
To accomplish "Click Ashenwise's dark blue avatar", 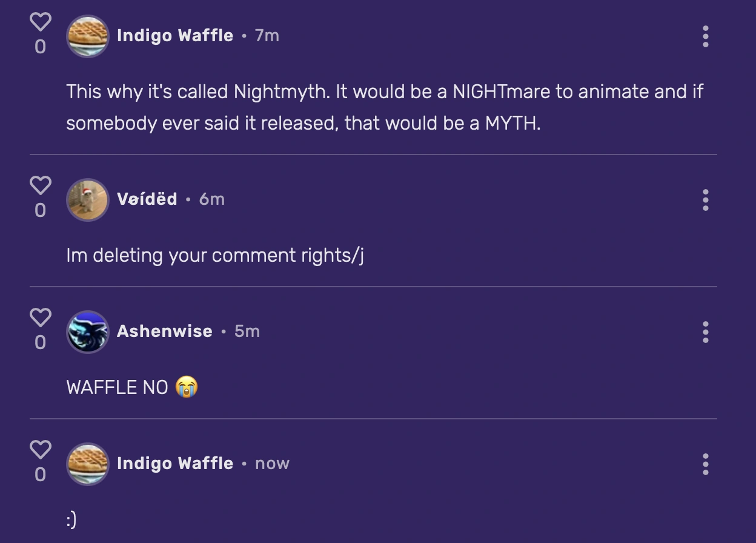I will click(88, 331).
